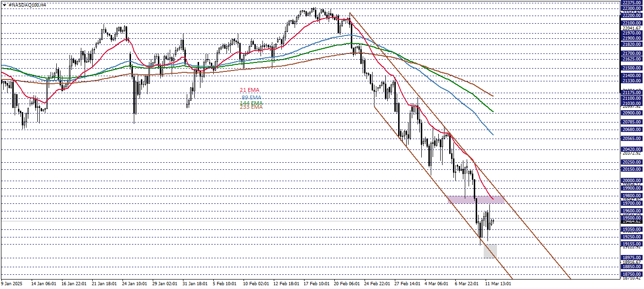The image size is (644, 289).
Task: Click the 22375.00 price level label
Action: [x=632, y=3]
